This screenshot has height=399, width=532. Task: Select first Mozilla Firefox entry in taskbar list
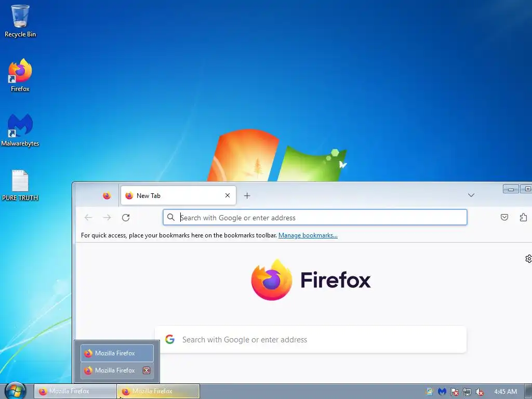(x=117, y=353)
